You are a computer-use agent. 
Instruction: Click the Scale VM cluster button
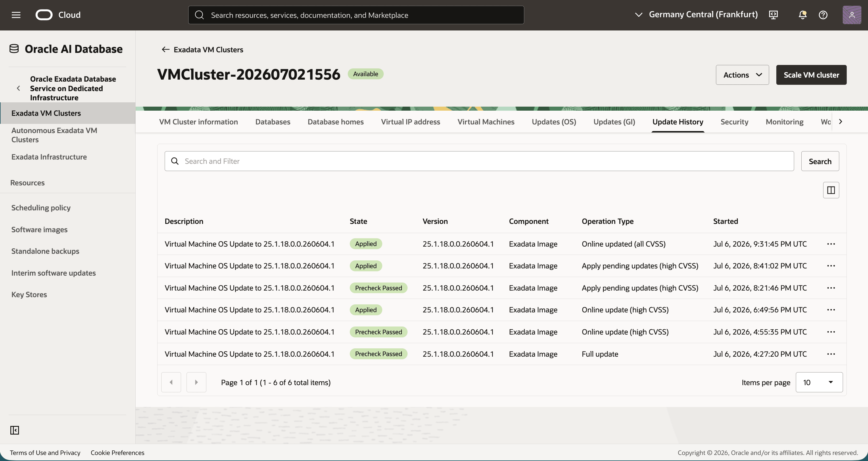click(x=811, y=75)
